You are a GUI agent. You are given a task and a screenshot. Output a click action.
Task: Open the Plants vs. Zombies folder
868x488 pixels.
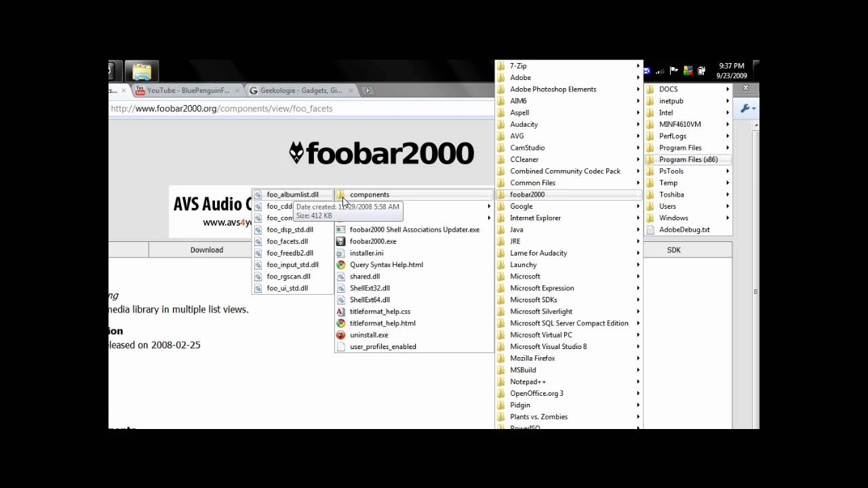[x=568, y=417]
